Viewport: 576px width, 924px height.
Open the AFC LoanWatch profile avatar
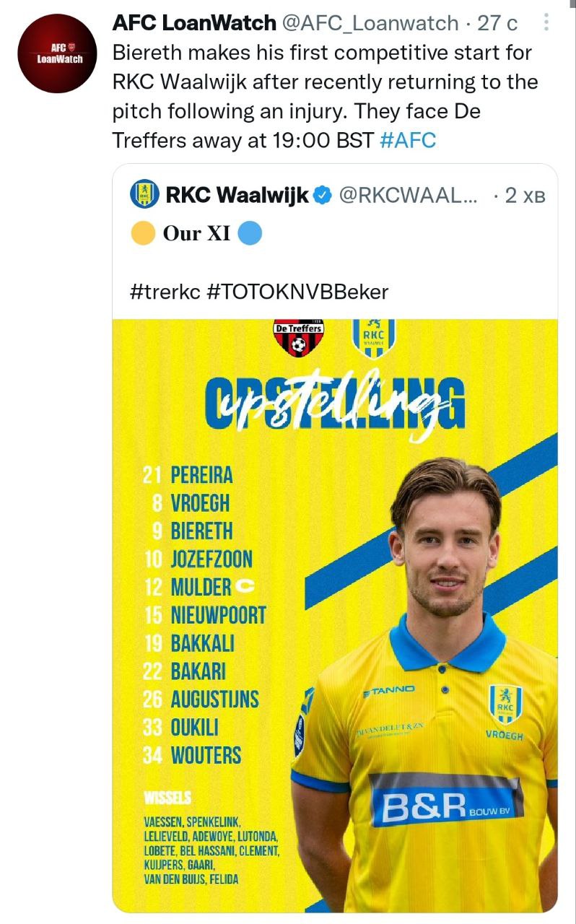click(x=56, y=53)
